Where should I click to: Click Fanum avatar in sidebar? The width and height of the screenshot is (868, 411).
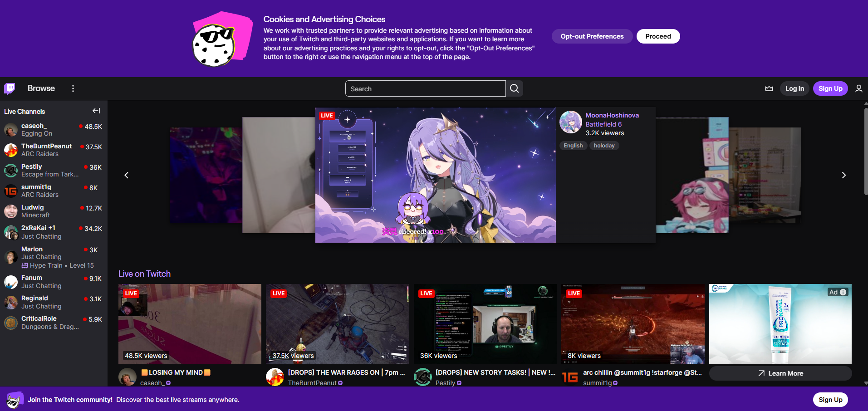point(11,282)
